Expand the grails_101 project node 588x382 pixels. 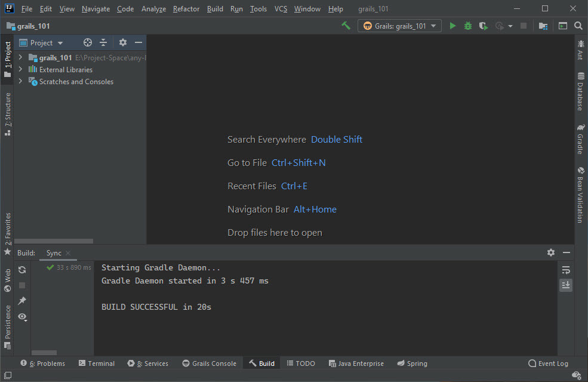(21, 58)
